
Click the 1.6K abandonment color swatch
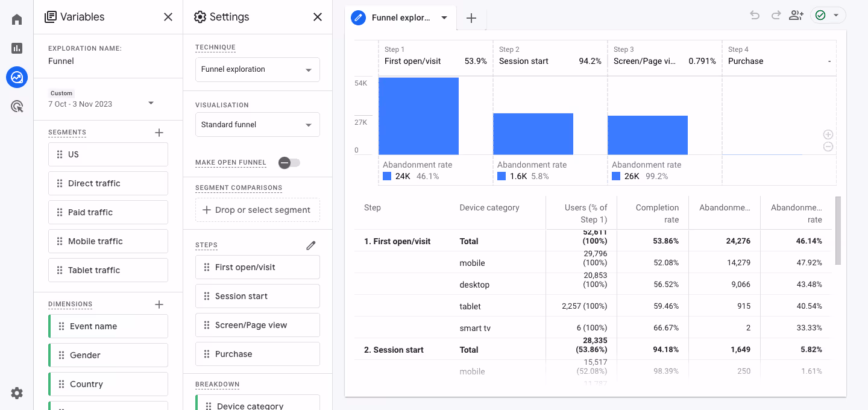(x=502, y=177)
